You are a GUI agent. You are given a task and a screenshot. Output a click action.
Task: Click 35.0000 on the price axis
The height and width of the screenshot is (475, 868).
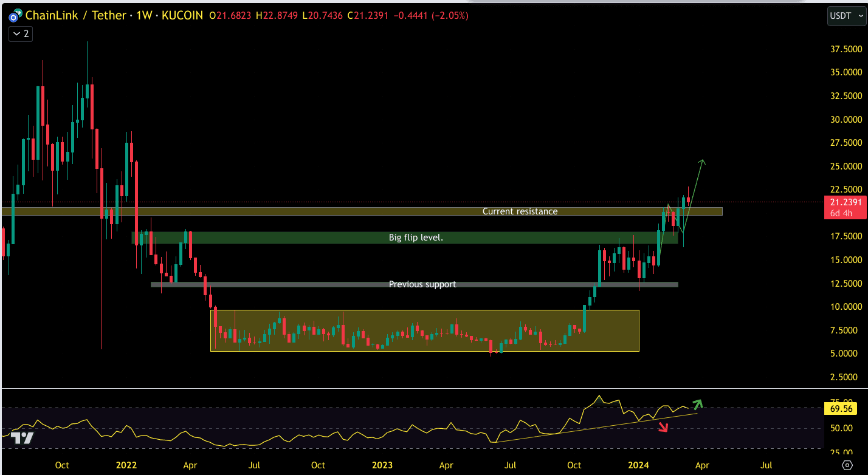point(847,72)
